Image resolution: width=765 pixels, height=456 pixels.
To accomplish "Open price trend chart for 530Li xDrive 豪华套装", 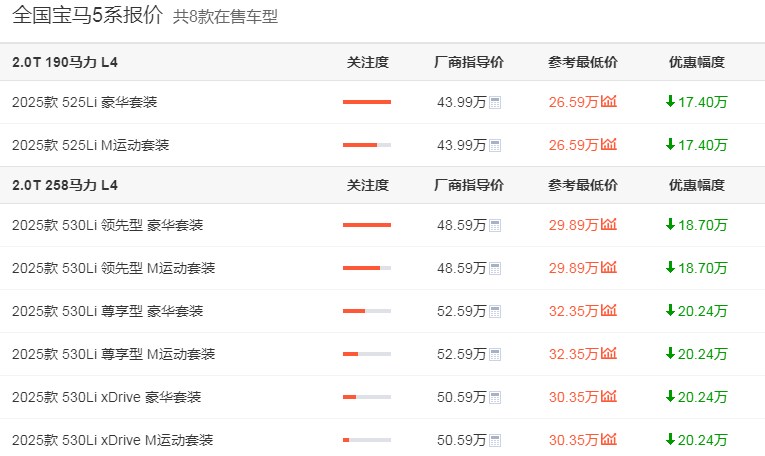I will tap(609, 397).
